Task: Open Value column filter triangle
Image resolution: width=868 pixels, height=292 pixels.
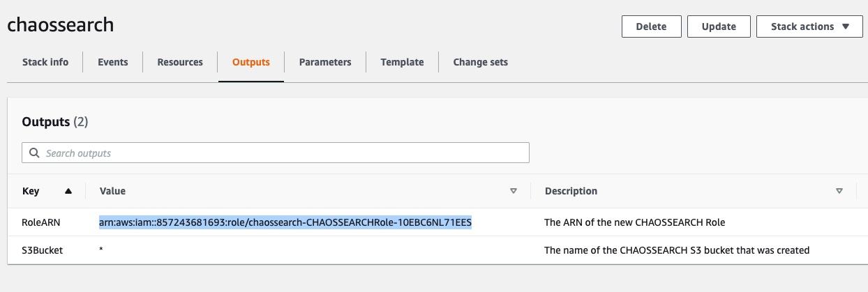Action: click(x=514, y=191)
